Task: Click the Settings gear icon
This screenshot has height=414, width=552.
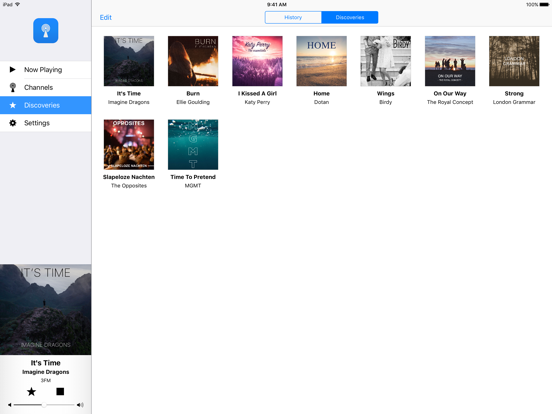Action: point(13,123)
